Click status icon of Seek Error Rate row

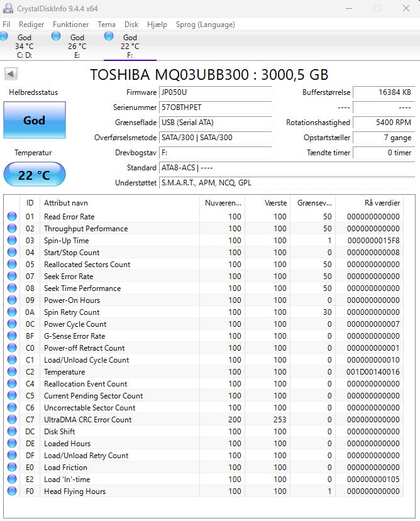pyautogui.click(x=12, y=276)
